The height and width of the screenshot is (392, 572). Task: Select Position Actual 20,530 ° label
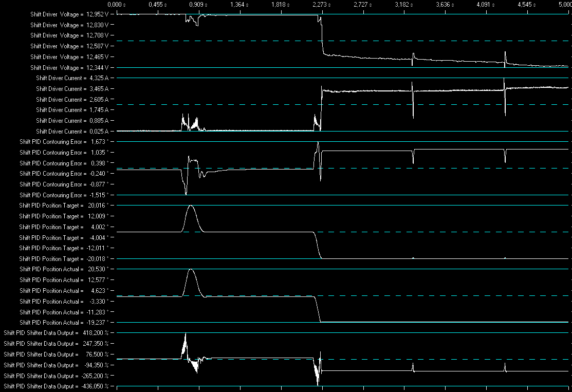pyautogui.click(x=64, y=269)
